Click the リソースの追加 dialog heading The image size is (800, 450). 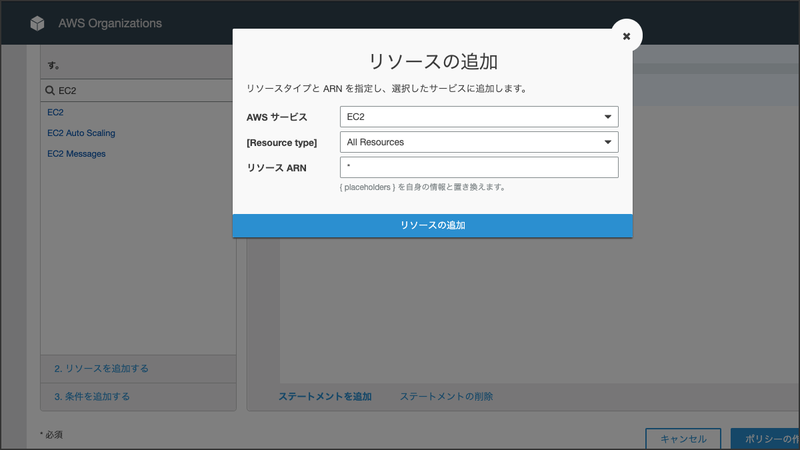[x=433, y=62]
